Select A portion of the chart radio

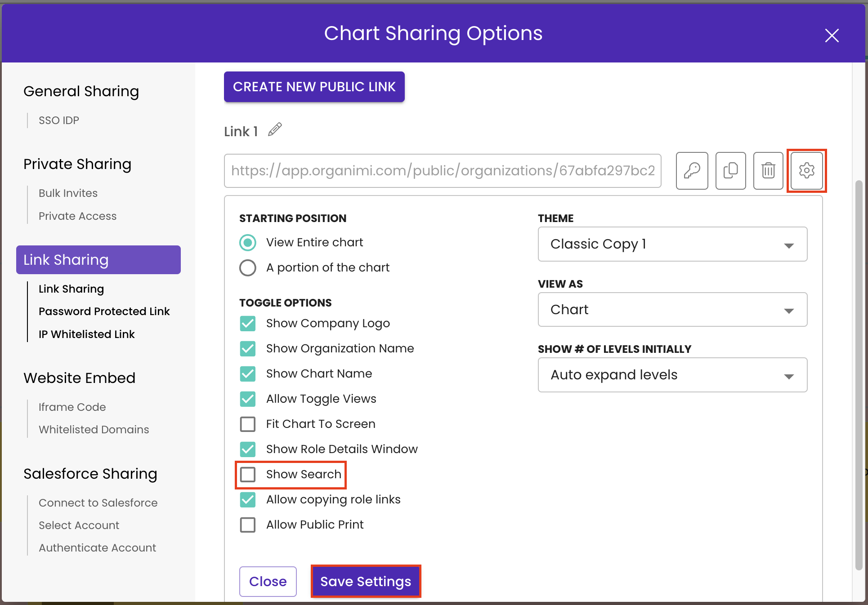click(248, 268)
